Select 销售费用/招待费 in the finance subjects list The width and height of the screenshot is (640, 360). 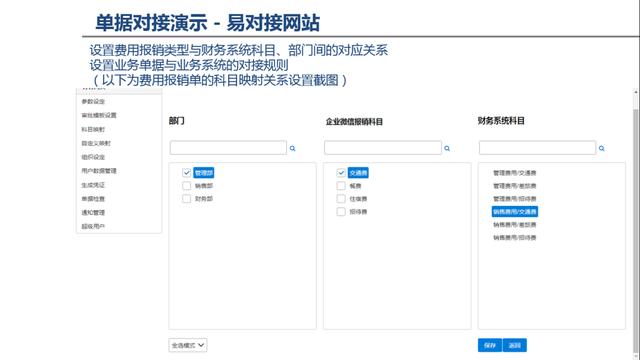[x=515, y=238]
